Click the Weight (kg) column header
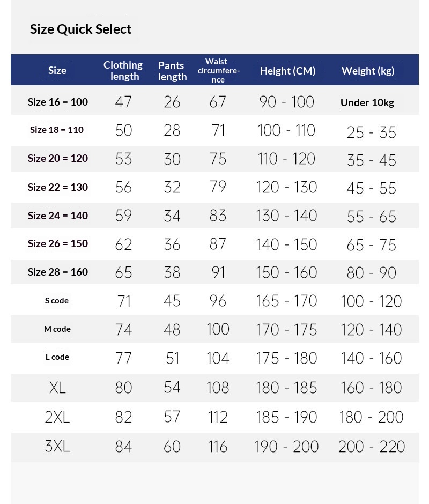 pyautogui.click(x=368, y=71)
